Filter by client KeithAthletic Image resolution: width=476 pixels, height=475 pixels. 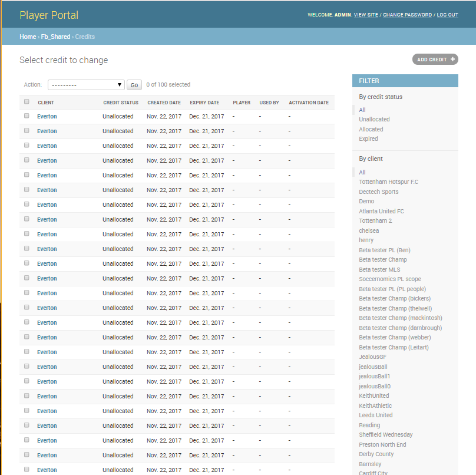[x=375, y=406]
